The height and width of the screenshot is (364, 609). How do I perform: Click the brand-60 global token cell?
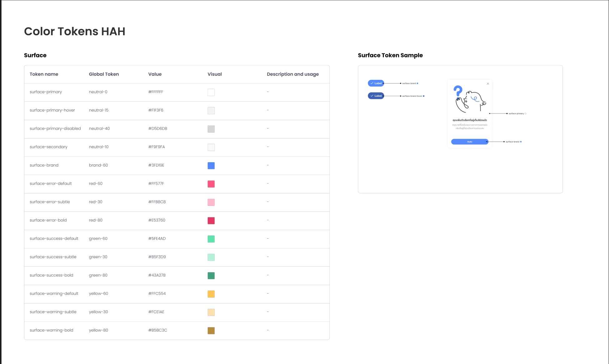pos(98,165)
